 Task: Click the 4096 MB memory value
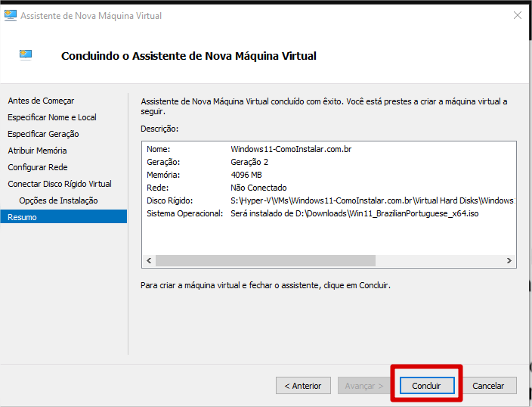point(246,175)
